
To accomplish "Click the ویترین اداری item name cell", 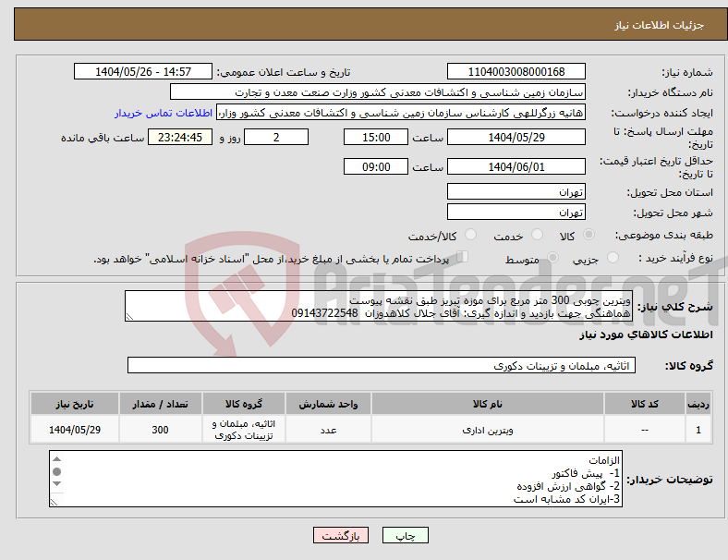I will (x=488, y=430).
